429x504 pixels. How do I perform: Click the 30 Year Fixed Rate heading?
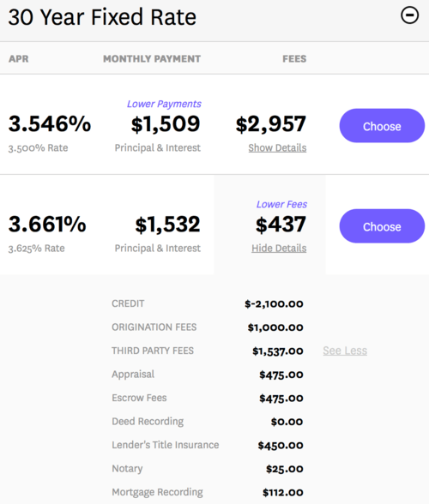coord(102,17)
